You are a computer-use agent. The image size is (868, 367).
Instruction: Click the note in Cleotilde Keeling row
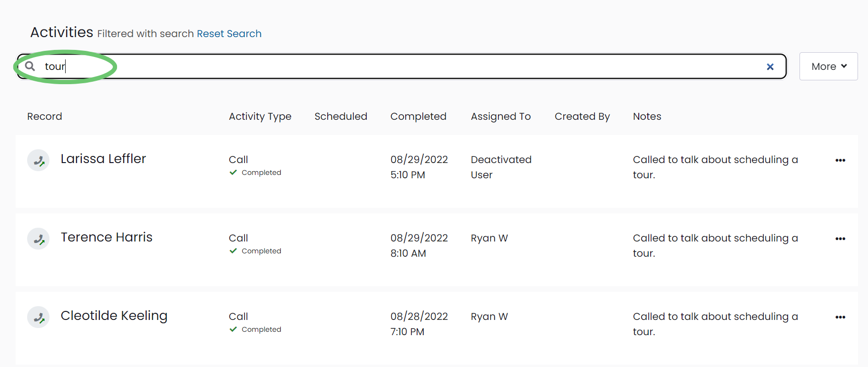(x=715, y=324)
